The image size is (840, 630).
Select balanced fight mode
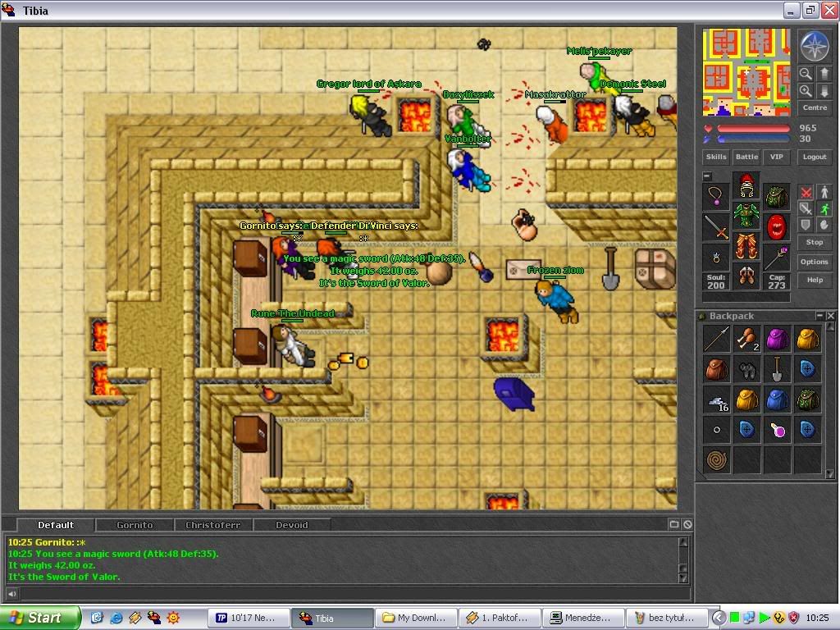tap(806, 209)
